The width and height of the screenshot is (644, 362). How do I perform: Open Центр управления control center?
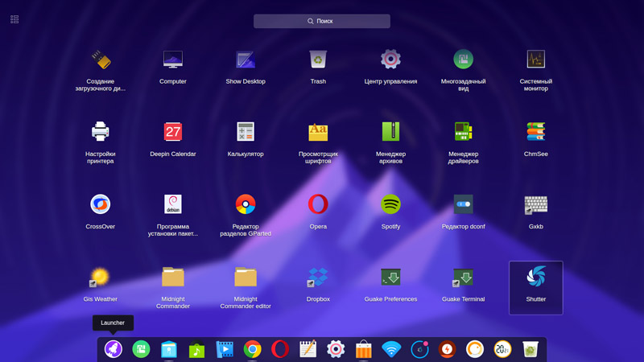390,60
